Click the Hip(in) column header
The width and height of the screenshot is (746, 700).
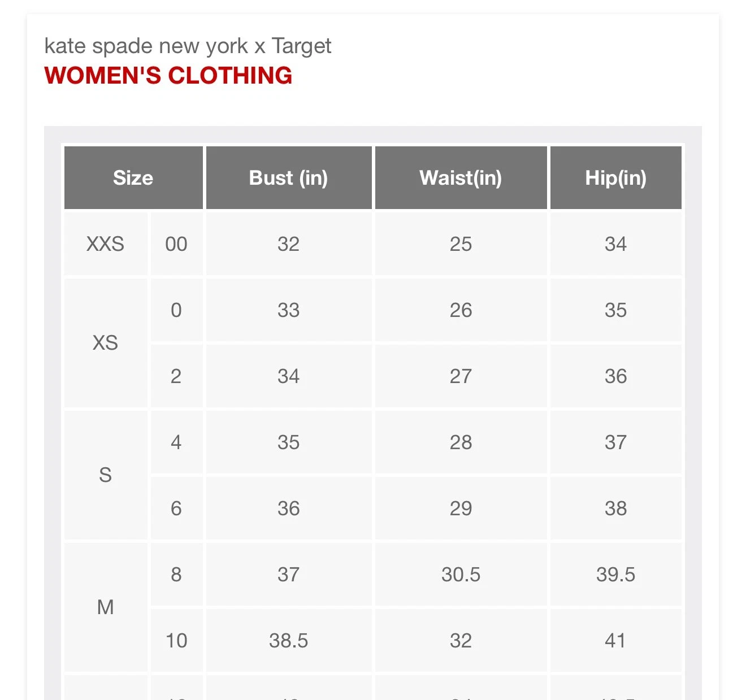615,178
